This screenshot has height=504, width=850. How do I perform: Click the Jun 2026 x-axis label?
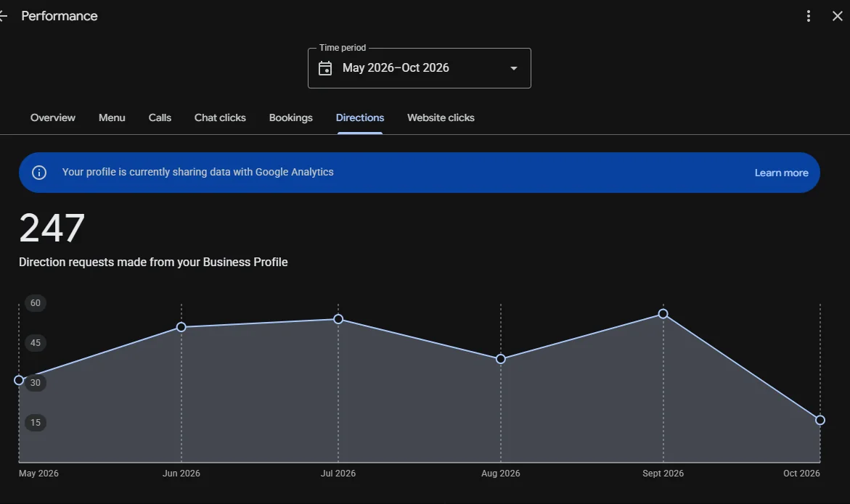[x=181, y=473]
